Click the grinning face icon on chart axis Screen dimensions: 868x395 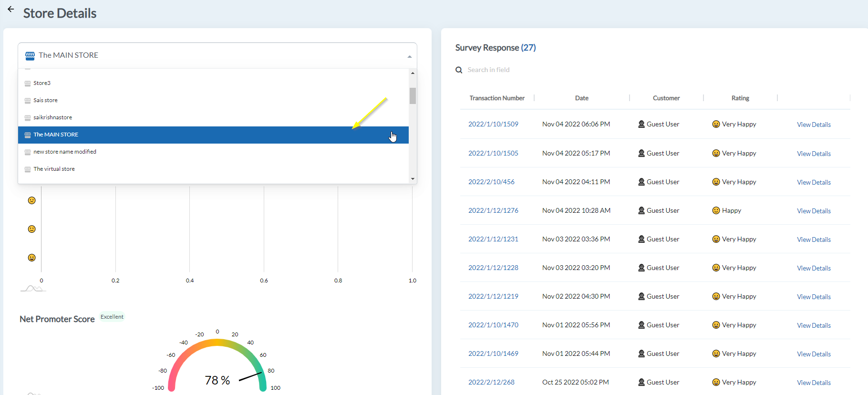[32, 258]
